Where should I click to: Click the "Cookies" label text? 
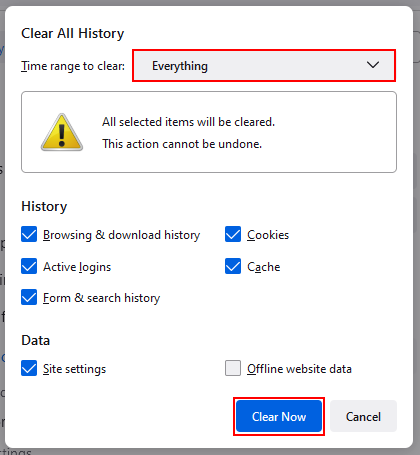pyautogui.click(x=268, y=235)
